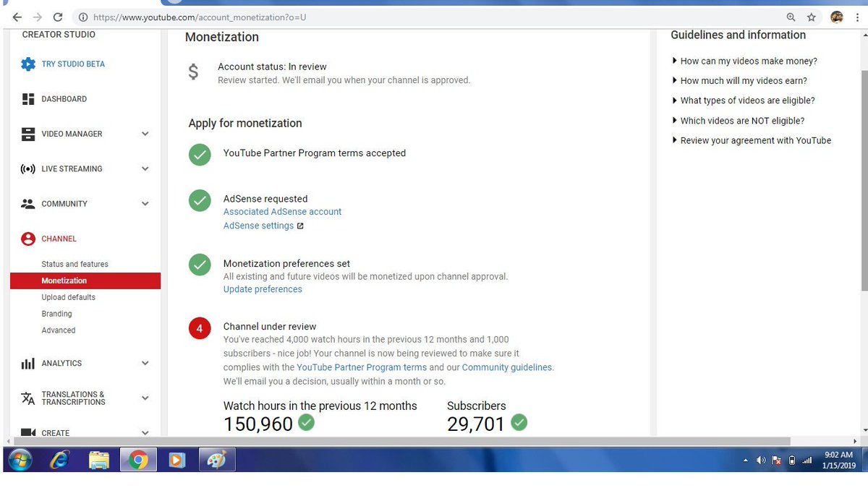Expand the Video Manager section

pos(145,134)
